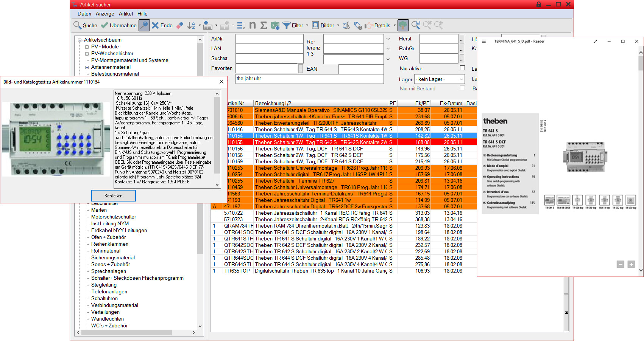Click the WG lookup '...' button
Image resolution: width=644 pixels, height=341 pixels.
[x=462, y=59]
